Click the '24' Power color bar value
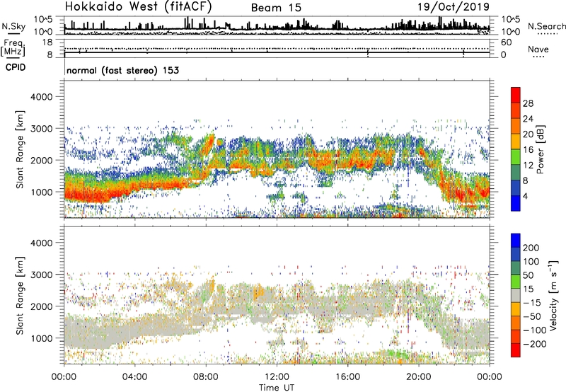566x392 pixels. click(528, 119)
